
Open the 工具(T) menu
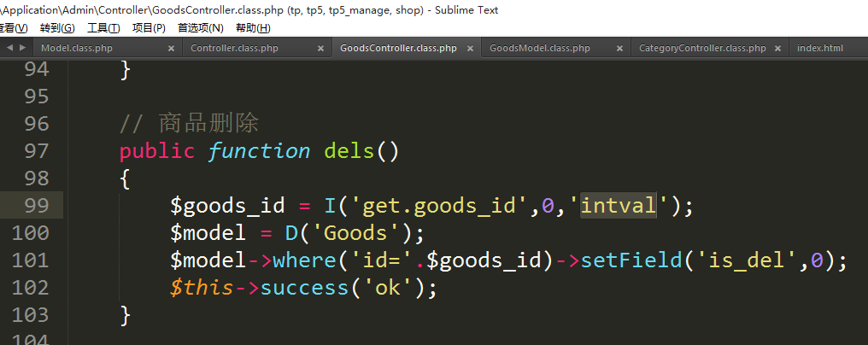103,27
